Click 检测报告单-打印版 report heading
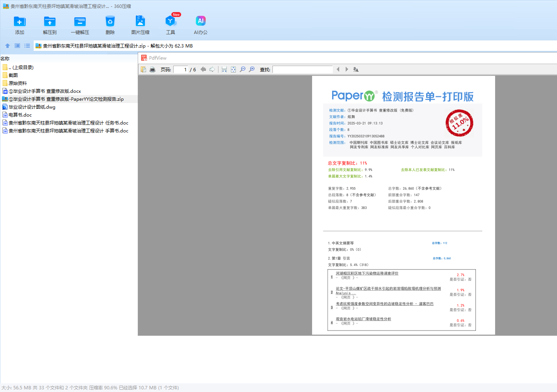Screen dimensions: 557x392 pyautogui.click(x=428, y=97)
